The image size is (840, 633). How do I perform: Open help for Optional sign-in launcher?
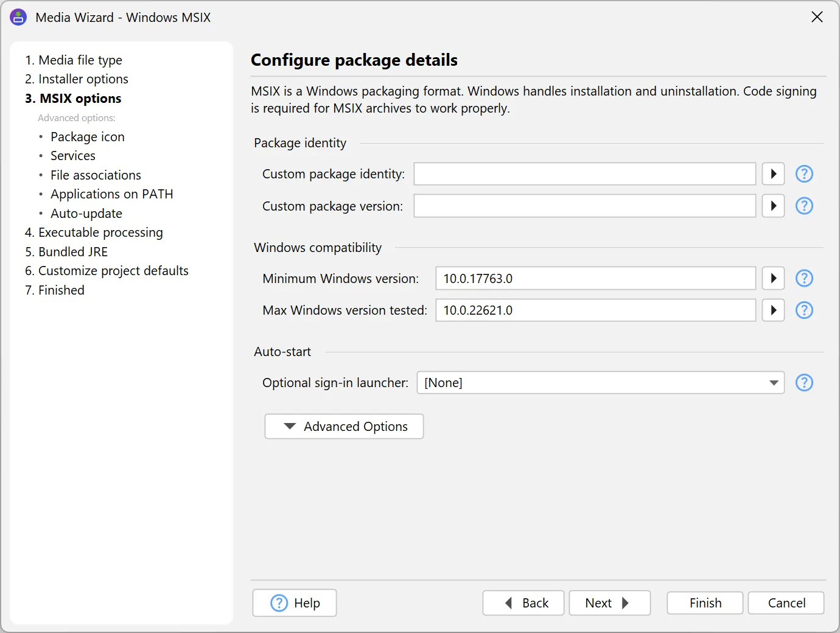tap(804, 383)
